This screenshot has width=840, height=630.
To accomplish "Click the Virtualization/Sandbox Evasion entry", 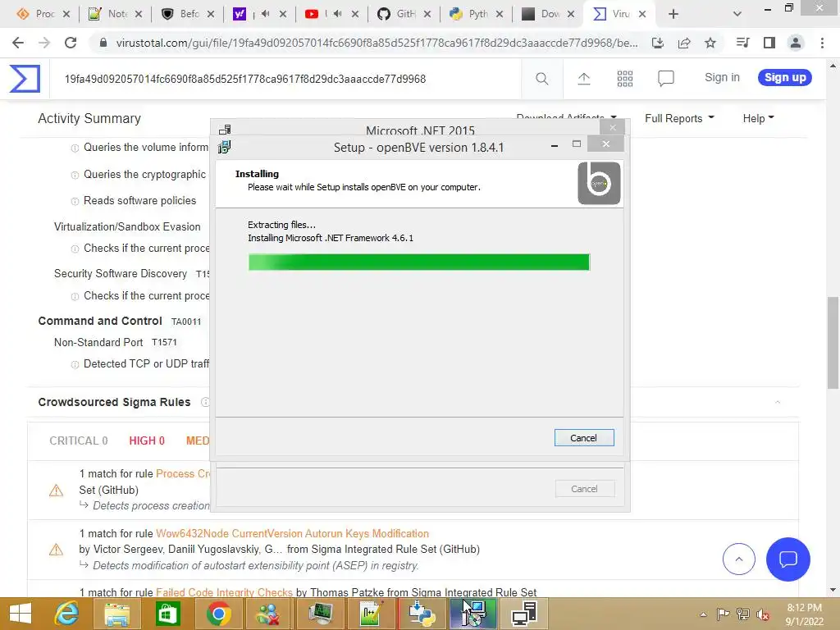I will 127,227.
